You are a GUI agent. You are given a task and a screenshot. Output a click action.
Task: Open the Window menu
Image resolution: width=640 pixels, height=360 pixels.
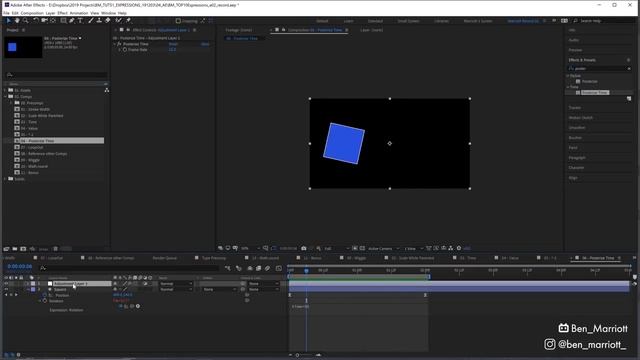(x=108, y=13)
